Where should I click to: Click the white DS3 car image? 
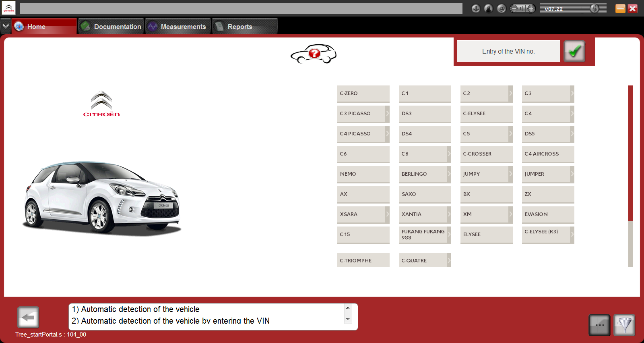(x=102, y=198)
